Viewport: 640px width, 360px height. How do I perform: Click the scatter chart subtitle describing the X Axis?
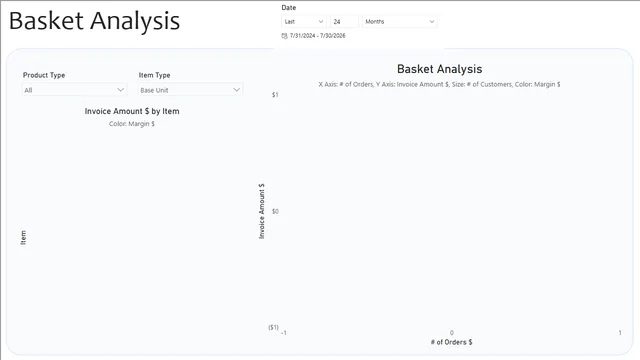[439, 84]
